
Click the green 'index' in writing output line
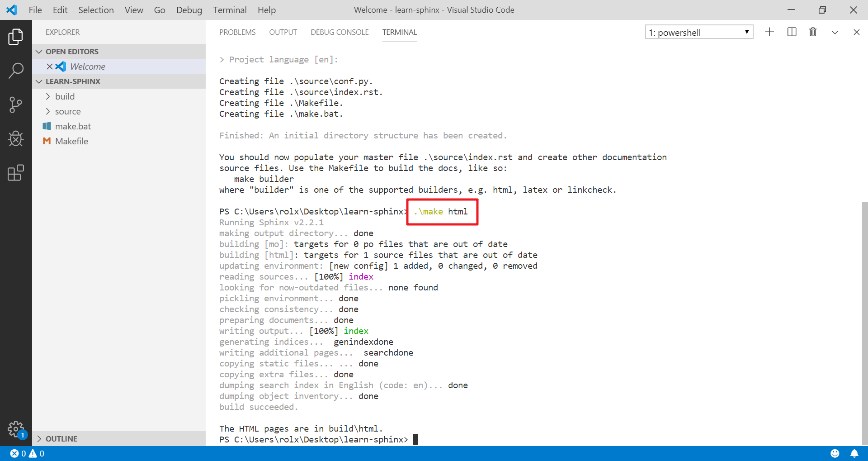tap(356, 331)
